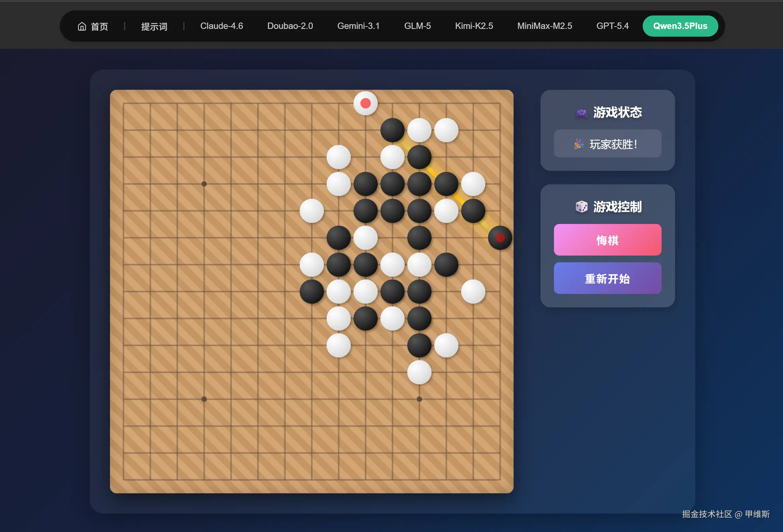Click the 玩家获胜 status box
This screenshot has width=783, height=532.
coord(607,144)
